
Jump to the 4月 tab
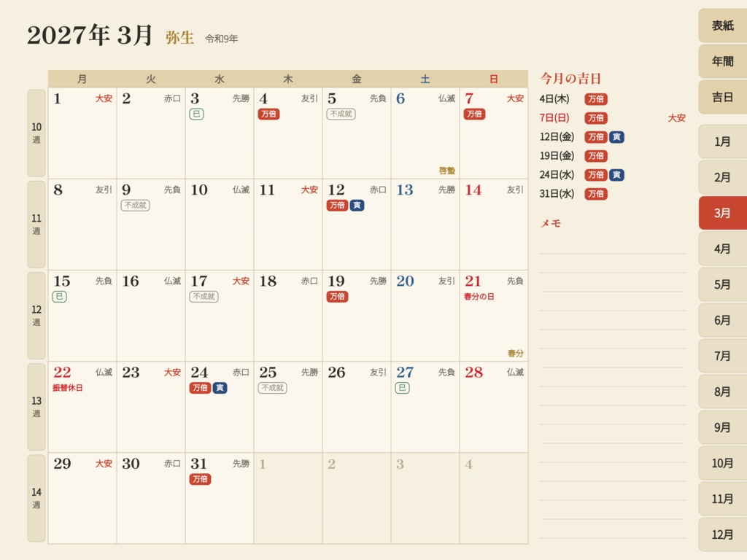click(x=722, y=249)
